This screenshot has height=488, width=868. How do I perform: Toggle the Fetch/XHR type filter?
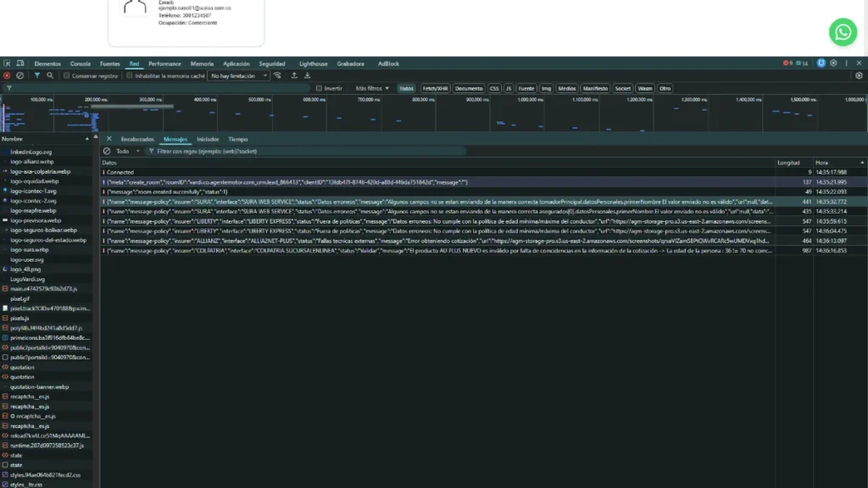[x=435, y=88]
